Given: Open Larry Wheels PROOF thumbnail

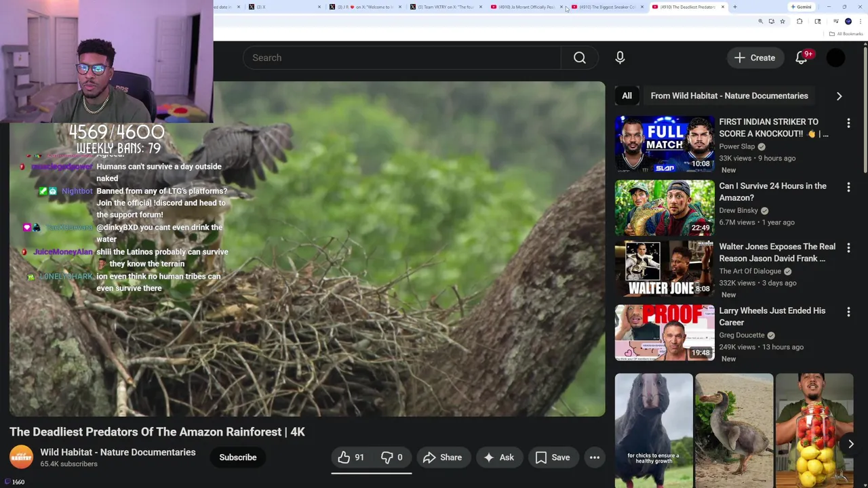Looking at the screenshot, I should pyautogui.click(x=665, y=332).
